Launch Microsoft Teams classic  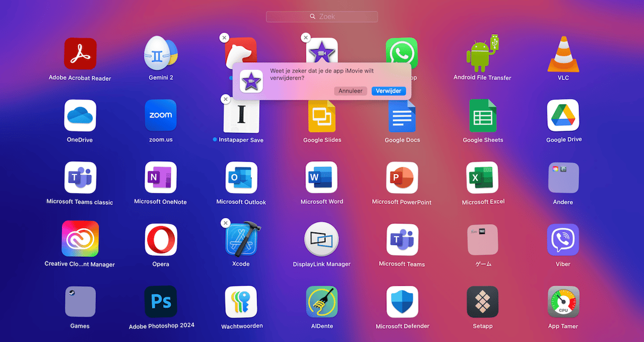pos(80,177)
